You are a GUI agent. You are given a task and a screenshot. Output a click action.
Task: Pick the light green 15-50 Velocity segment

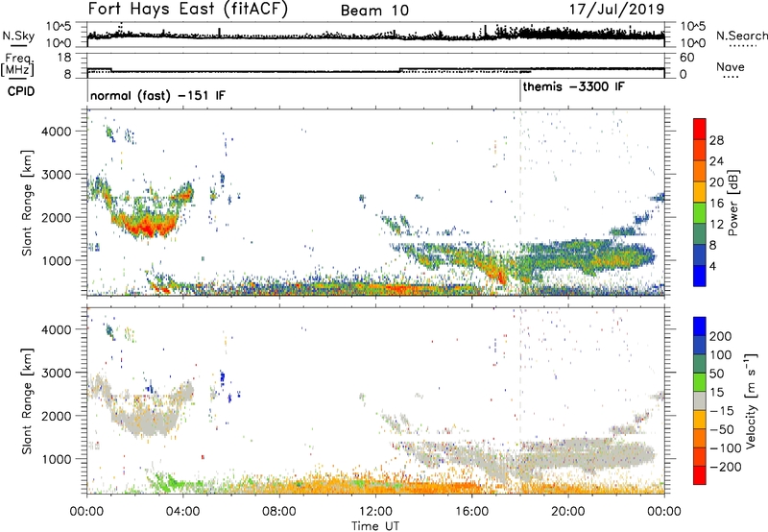700,382
